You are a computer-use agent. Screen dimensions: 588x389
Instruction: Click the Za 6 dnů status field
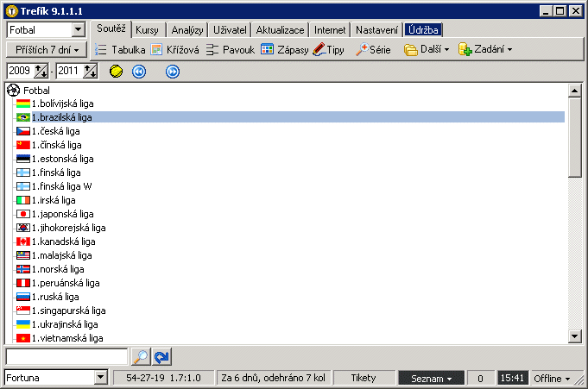(x=273, y=378)
